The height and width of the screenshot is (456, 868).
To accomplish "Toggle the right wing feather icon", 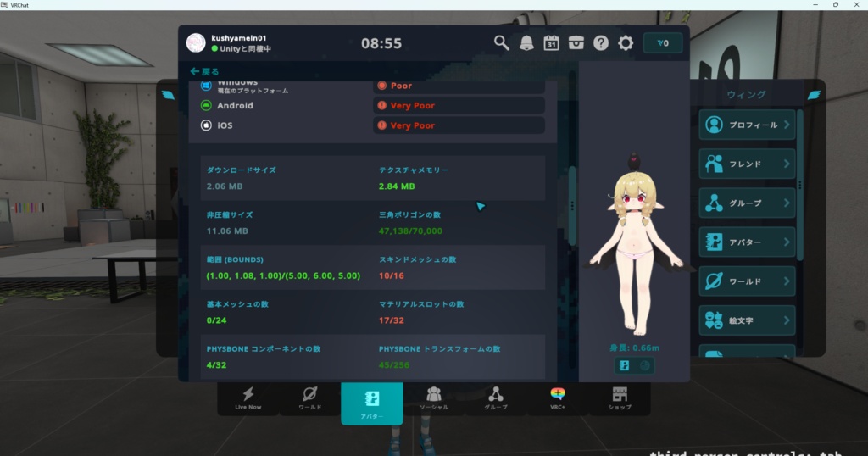I will pos(814,95).
